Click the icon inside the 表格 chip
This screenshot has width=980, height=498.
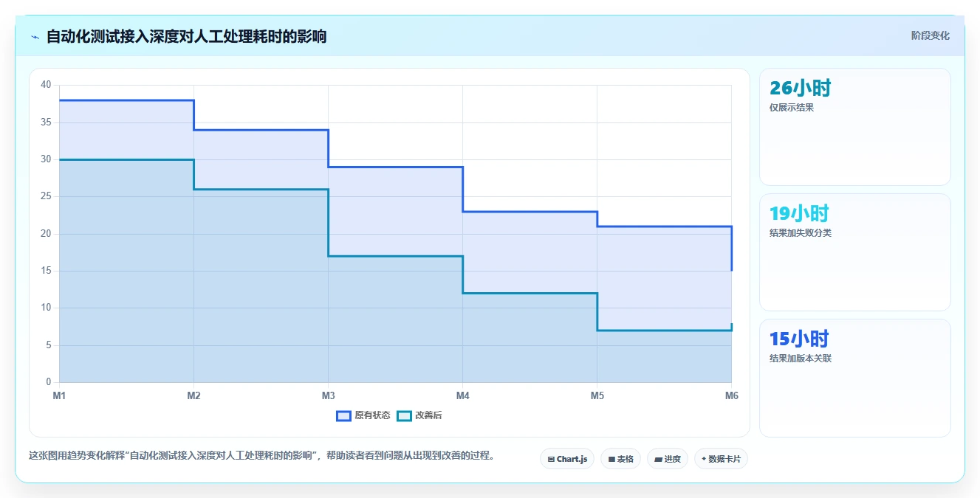coord(611,459)
